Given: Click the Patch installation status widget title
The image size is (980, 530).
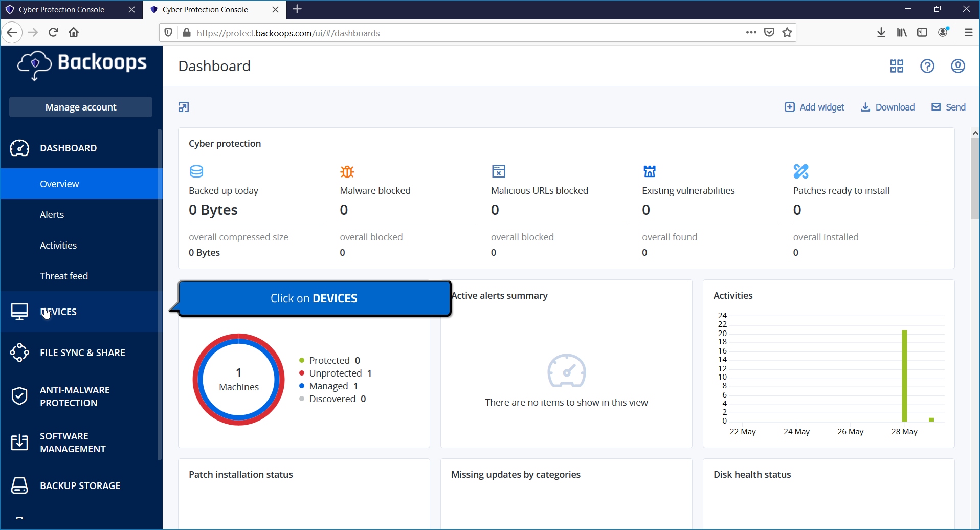Looking at the screenshot, I should point(241,474).
